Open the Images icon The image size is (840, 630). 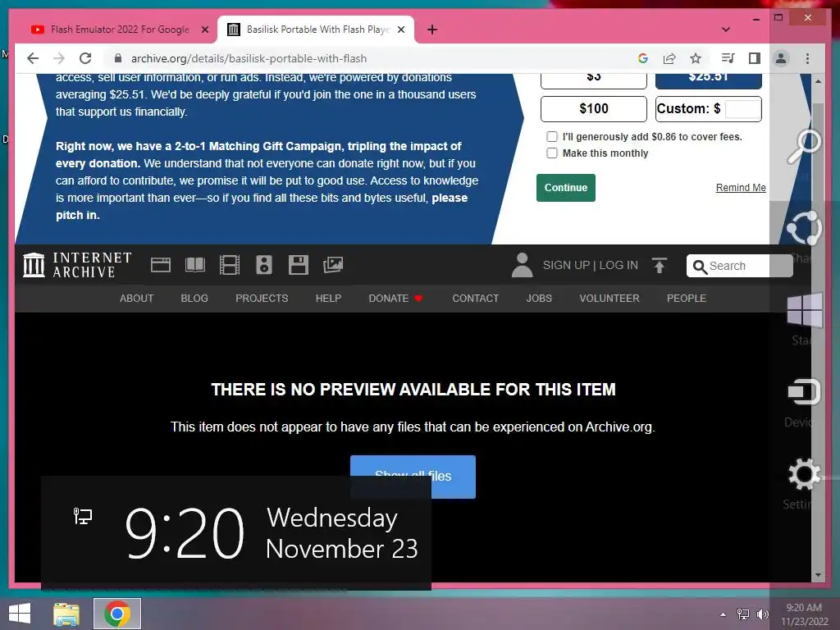[x=333, y=265]
